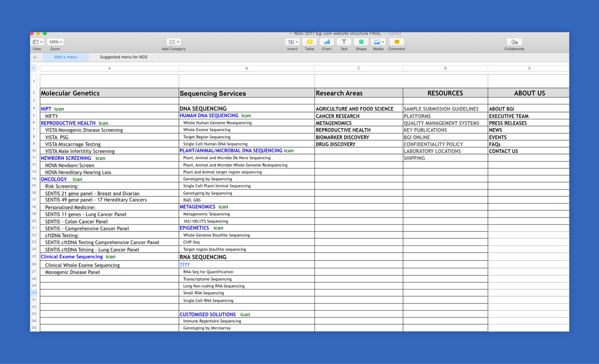Open the 125% zoom dropdown
Viewport: 599px width, 364px height.
click(x=55, y=42)
